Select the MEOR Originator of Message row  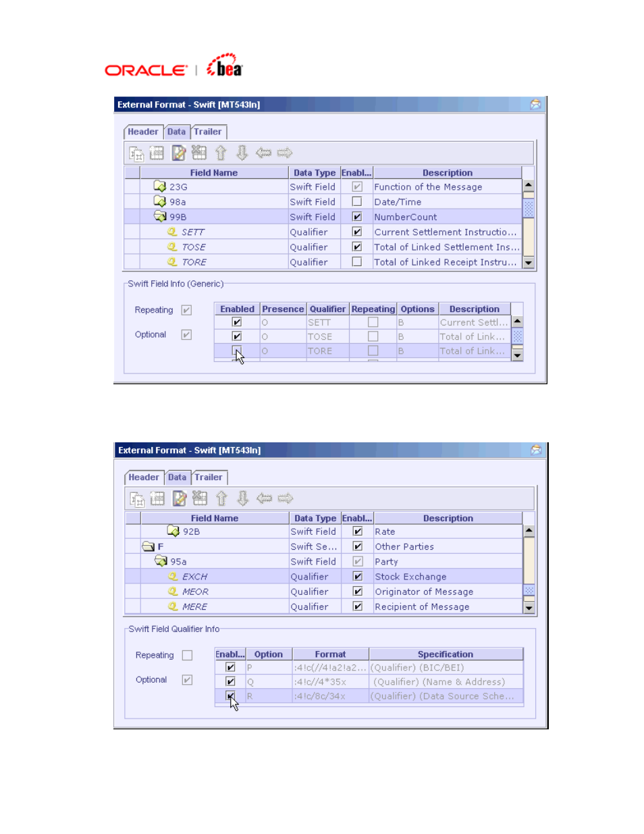point(324,592)
